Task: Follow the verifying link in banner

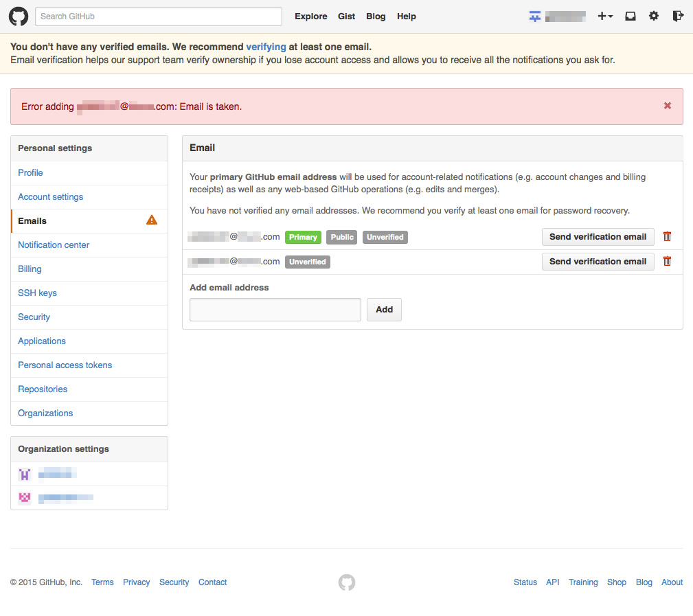Action: pyautogui.click(x=266, y=47)
